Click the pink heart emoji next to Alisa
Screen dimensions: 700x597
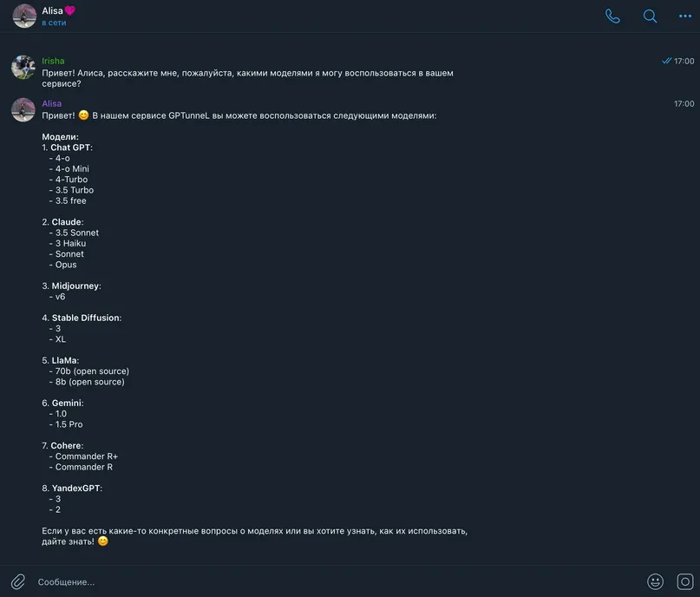70,10
